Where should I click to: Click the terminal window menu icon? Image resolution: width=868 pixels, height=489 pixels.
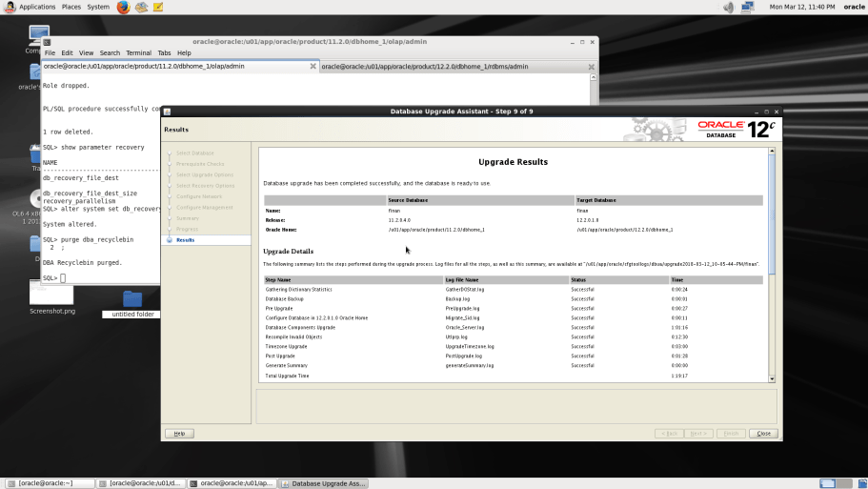[x=47, y=42]
